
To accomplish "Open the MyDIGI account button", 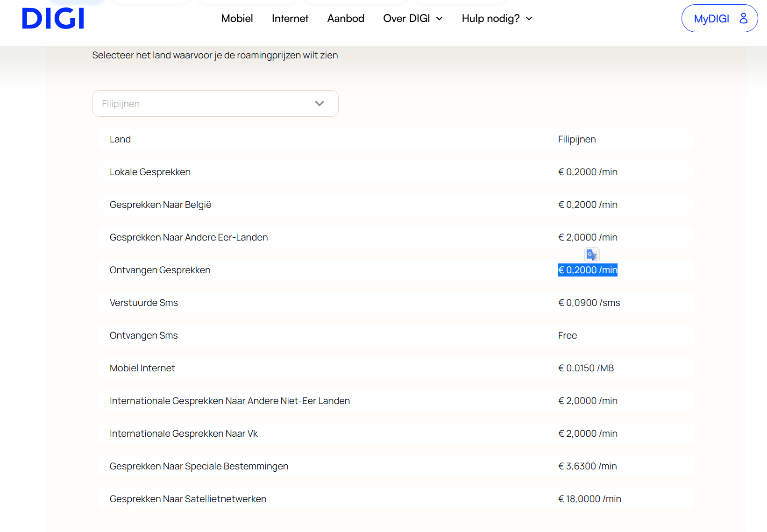I will (x=719, y=19).
